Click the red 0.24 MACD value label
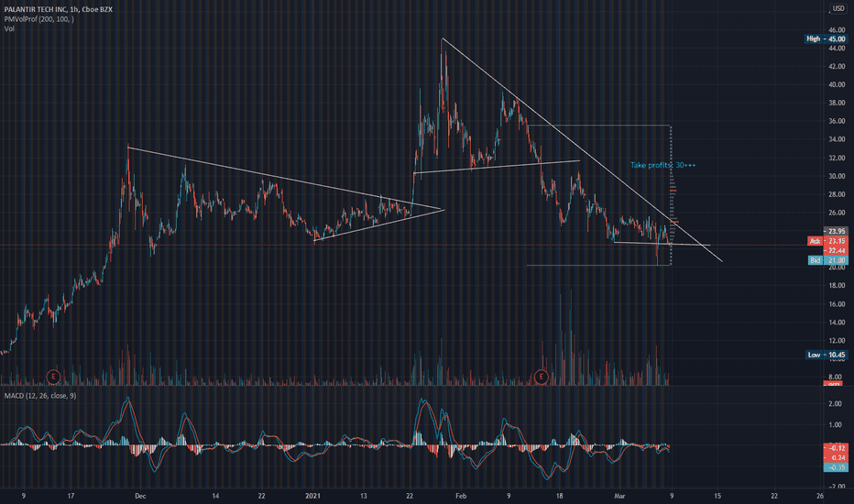The image size is (854, 504). tap(836, 457)
